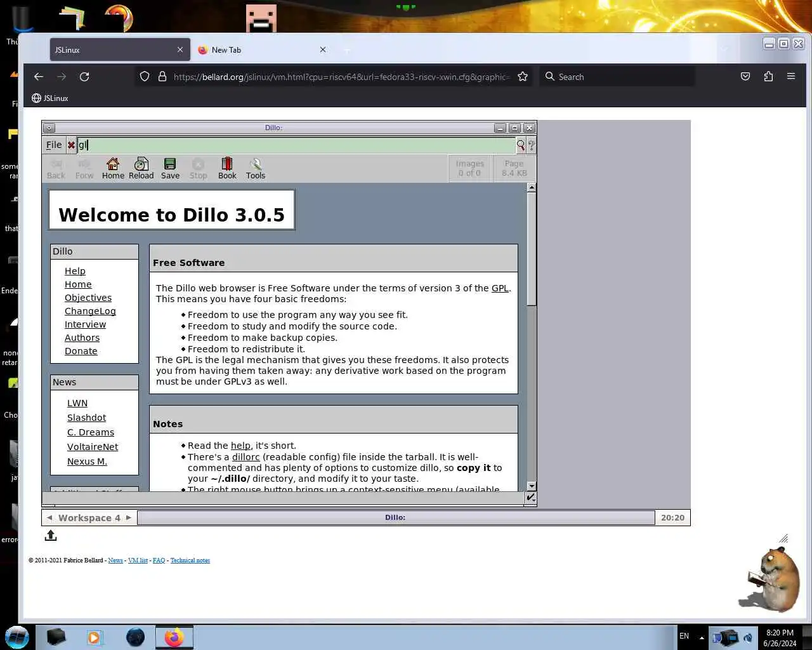Click the volume speaker tray icon

pos(748,637)
